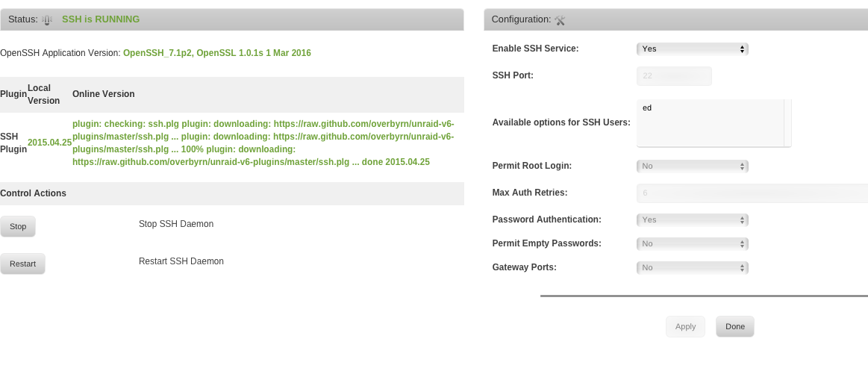Open the Permit Root Login dropdown
Image resolution: width=868 pixels, height=380 pixels.
click(693, 166)
